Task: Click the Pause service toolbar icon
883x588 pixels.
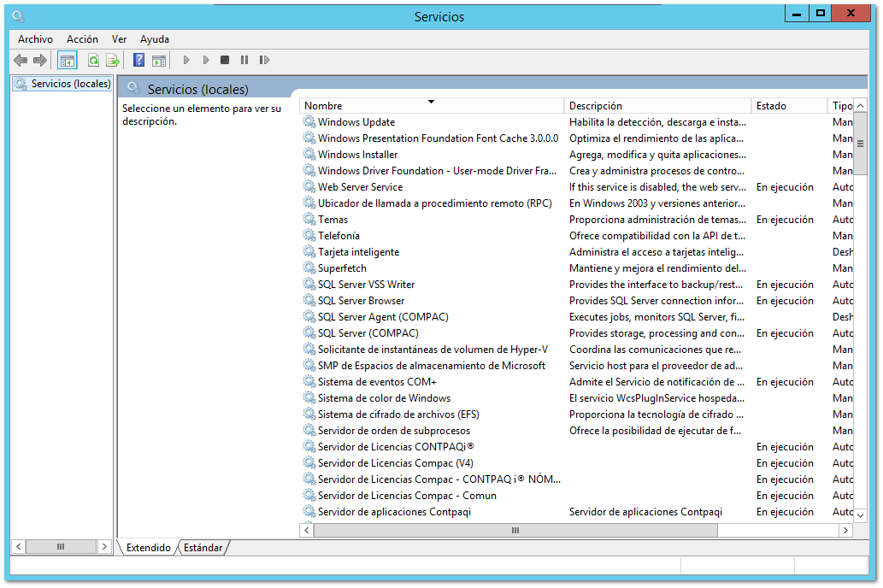Action: point(244,60)
